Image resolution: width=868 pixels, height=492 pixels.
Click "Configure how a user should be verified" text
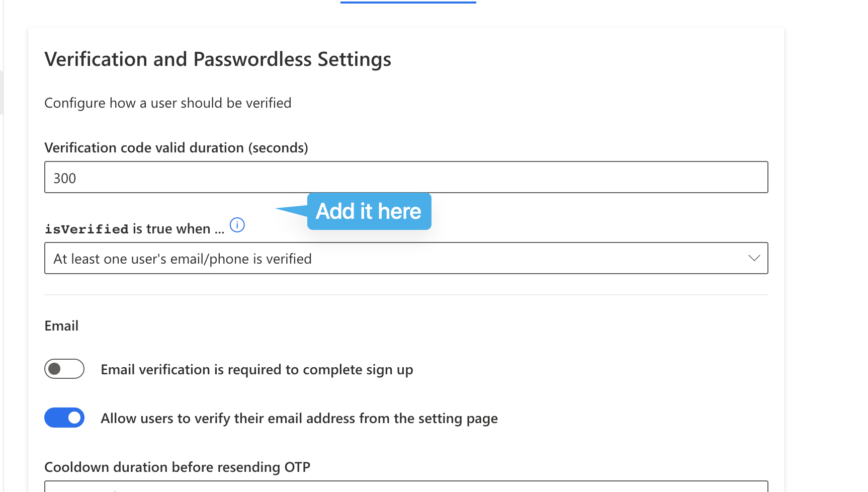click(168, 103)
